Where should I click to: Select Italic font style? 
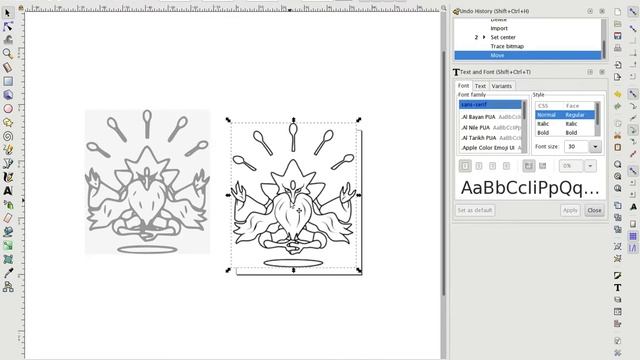565,124
